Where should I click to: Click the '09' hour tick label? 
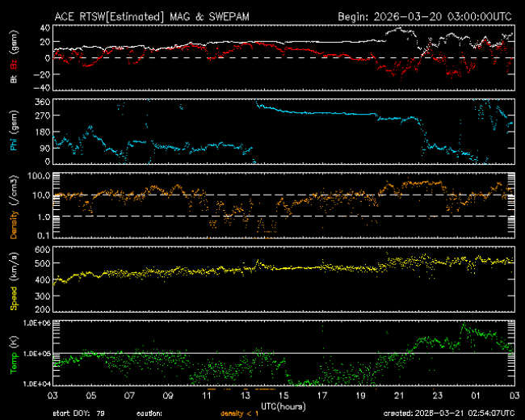coord(168,396)
